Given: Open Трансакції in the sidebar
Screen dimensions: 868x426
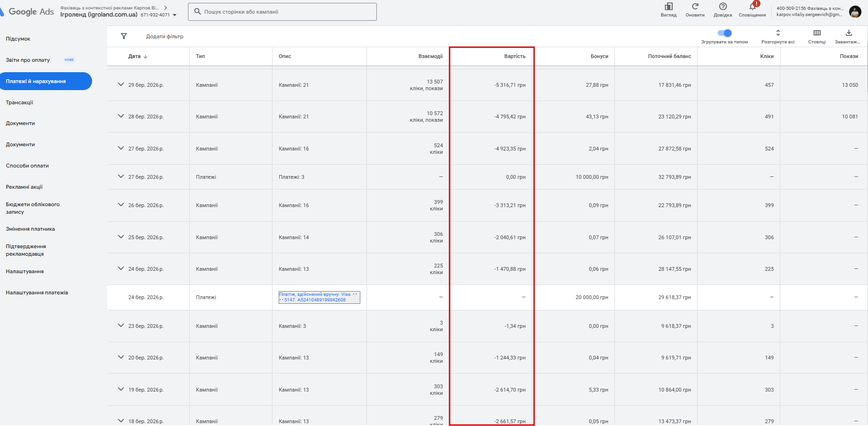Looking at the screenshot, I should coord(19,102).
